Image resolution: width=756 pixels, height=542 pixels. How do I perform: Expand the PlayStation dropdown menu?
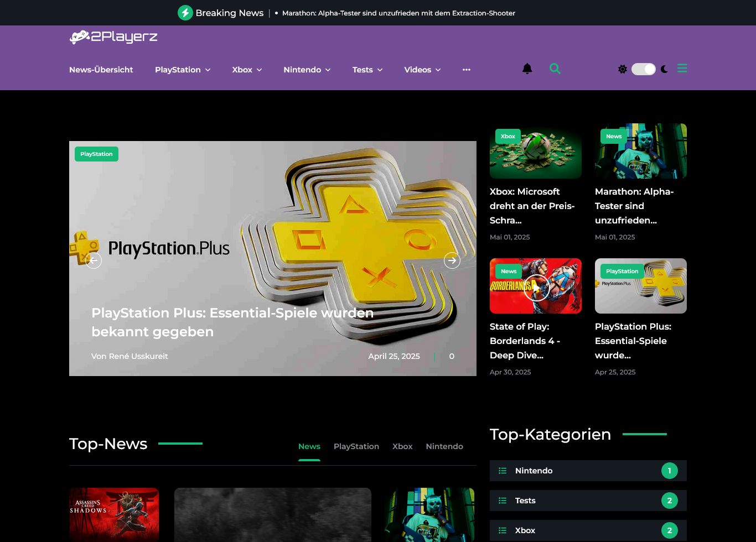183,70
